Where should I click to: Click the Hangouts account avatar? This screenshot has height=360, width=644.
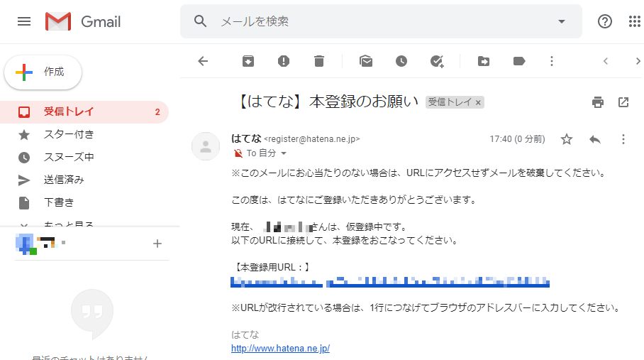pos(26,244)
